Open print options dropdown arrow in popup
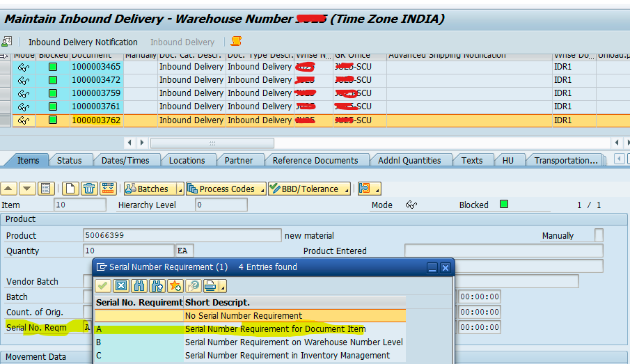 [223, 287]
